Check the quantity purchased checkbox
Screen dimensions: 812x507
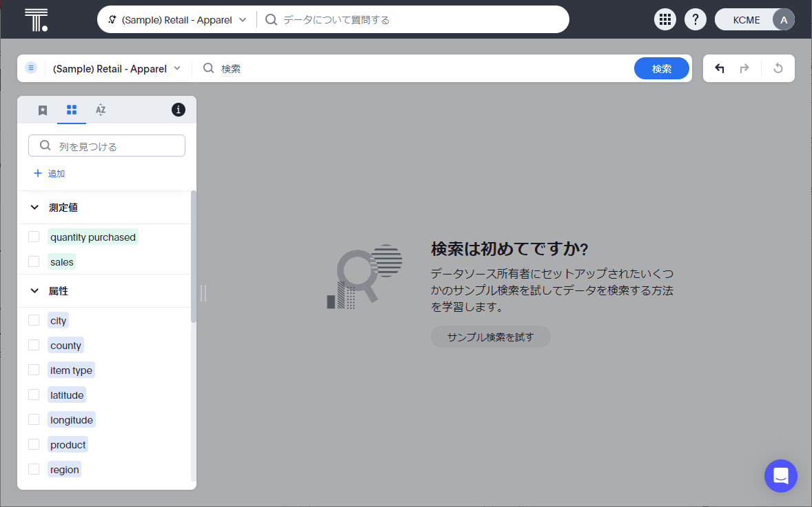(34, 237)
